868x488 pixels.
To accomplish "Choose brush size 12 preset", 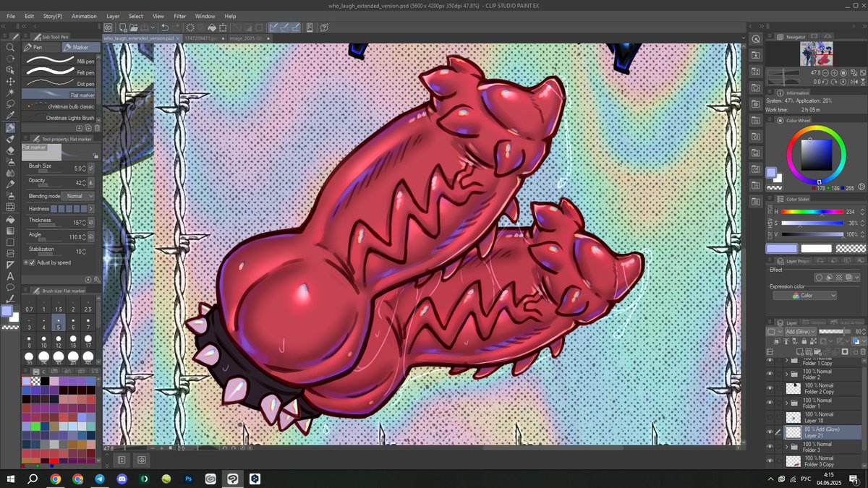I will [x=60, y=342].
